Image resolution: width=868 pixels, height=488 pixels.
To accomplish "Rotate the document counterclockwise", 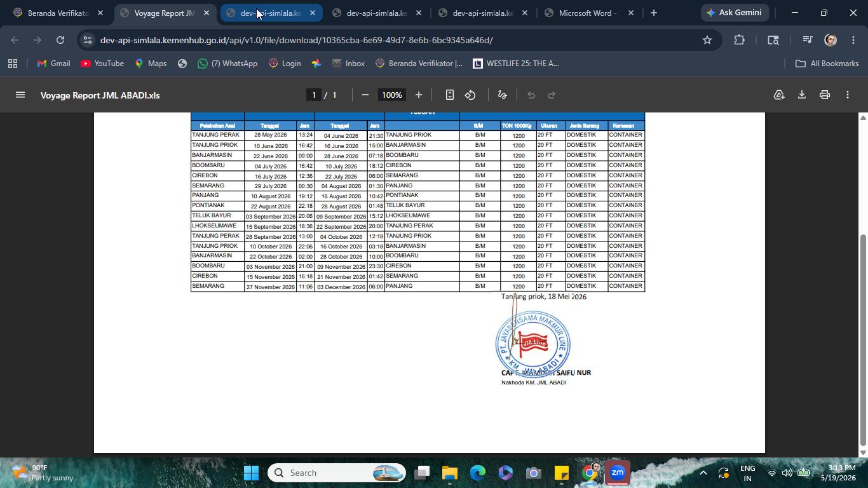I will [470, 95].
